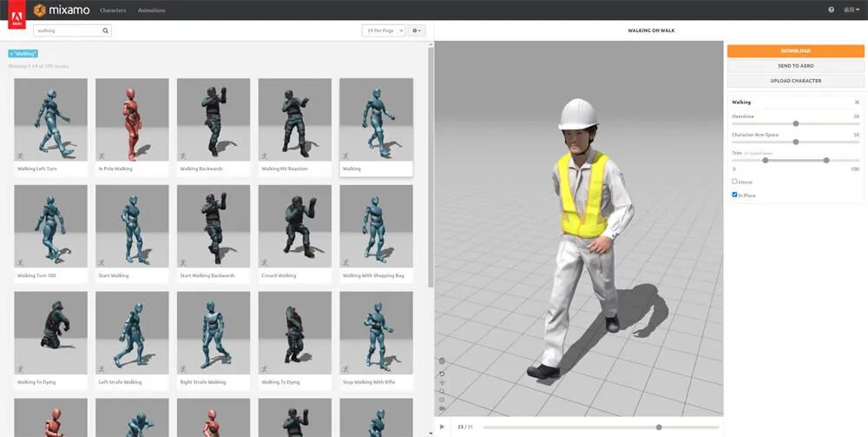This screenshot has width=868, height=437.
Task: Close the Walking settings panel with X
Action: 857,103
